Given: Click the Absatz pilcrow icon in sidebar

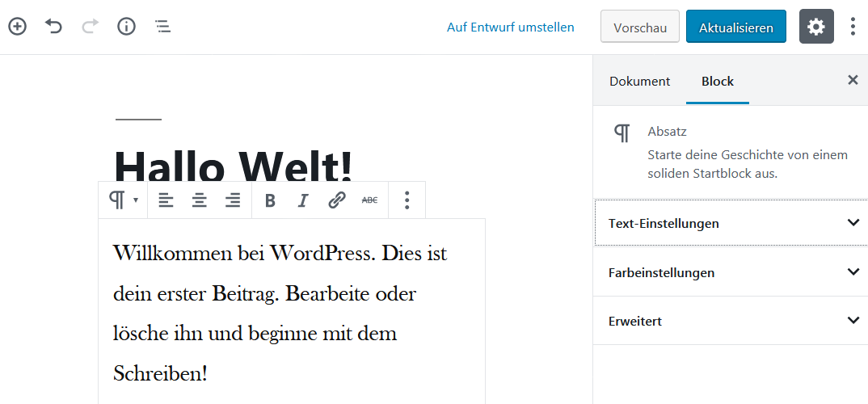Looking at the screenshot, I should point(622,133).
